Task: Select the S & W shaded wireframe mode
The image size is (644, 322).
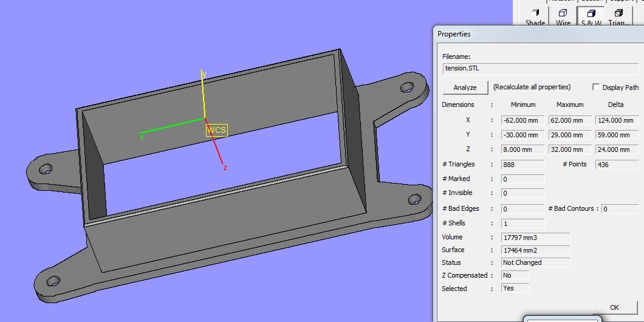Action: pyautogui.click(x=591, y=16)
